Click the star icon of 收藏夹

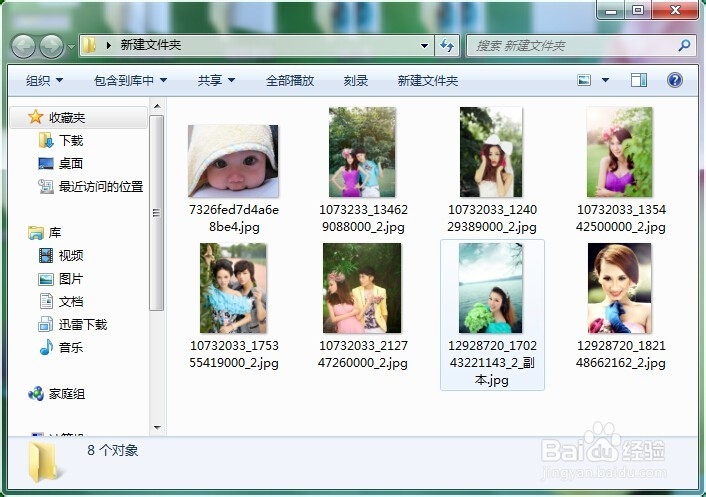(x=36, y=117)
